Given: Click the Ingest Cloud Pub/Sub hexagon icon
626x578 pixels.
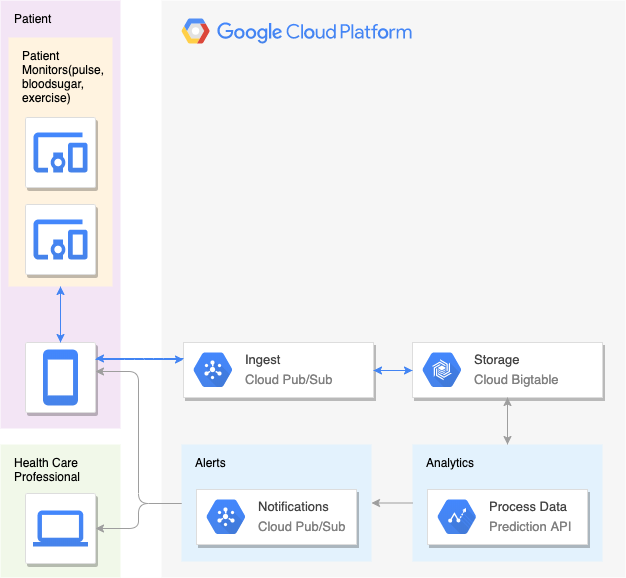Looking at the screenshot, I should click(x=213, y=370).
